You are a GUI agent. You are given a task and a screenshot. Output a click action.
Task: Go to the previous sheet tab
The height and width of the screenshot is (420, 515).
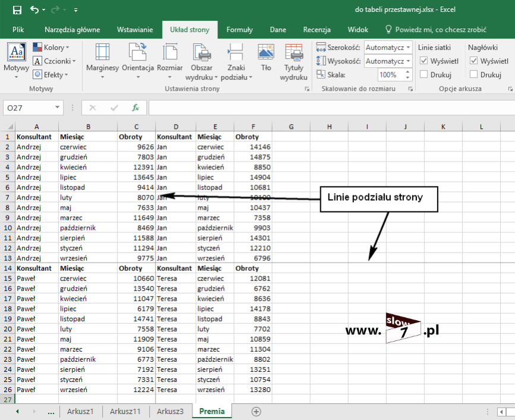pyautogui.click(x=17, y=412)
